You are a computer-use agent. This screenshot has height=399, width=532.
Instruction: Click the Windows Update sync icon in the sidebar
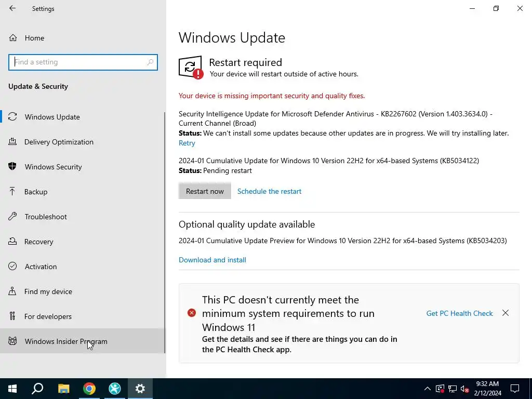pyautogui.click(x=12, y=117)
